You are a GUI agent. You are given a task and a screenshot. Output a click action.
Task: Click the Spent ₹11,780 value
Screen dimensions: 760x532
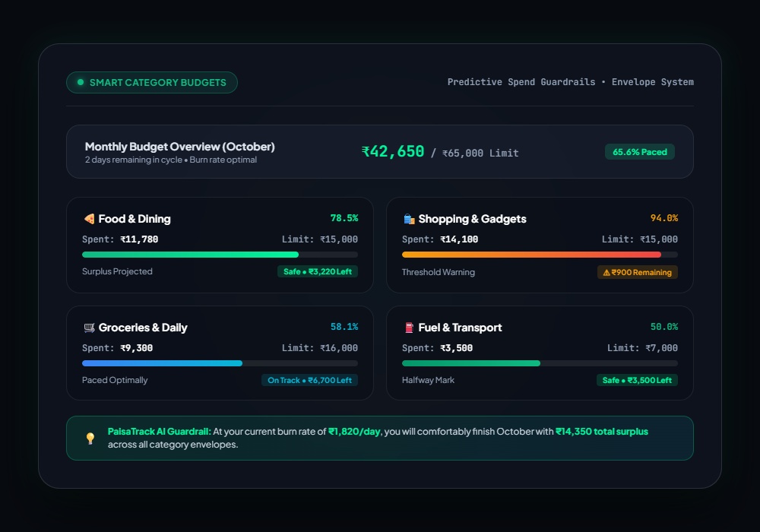pyautogui.click(x=139, y=239)
